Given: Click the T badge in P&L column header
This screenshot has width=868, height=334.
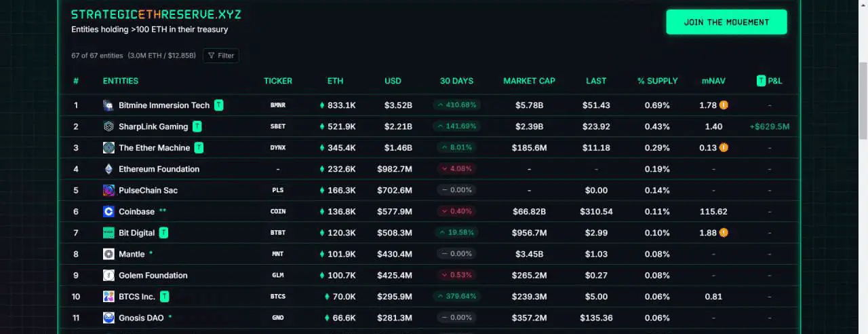Looking at the screenshot, I should [x=761, y=81].
